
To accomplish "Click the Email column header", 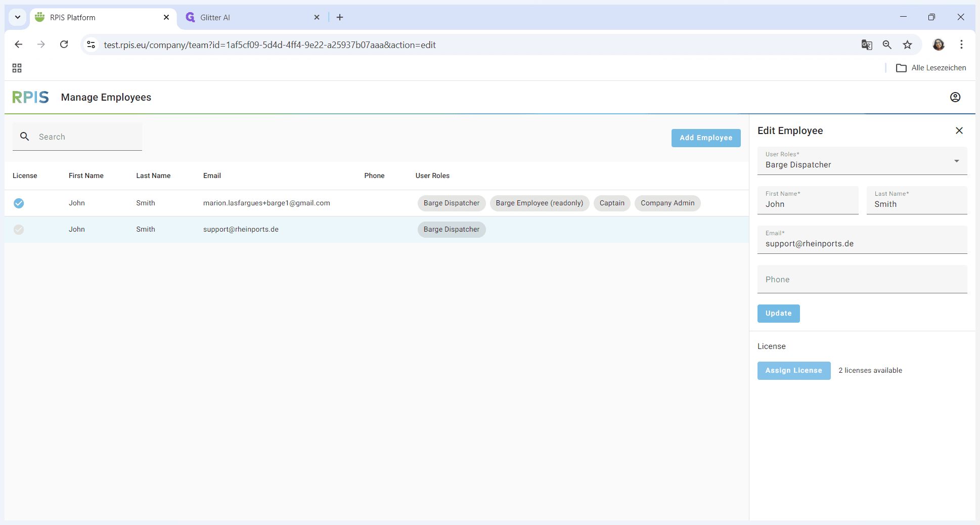I will pyautogui.click(x=212, y=176).
